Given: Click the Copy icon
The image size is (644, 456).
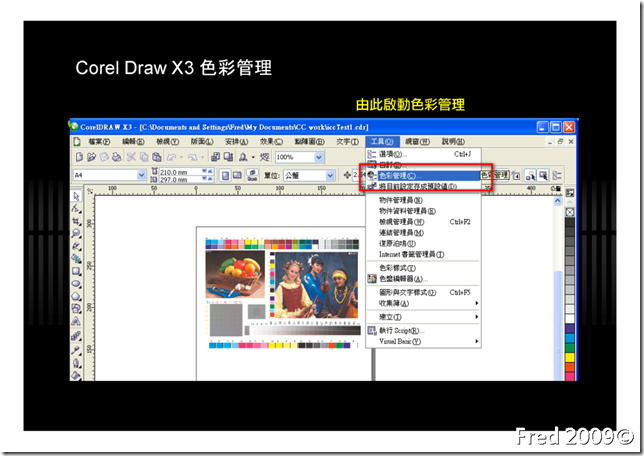Looking at the screenshot, I should click(x=144, y=157).
